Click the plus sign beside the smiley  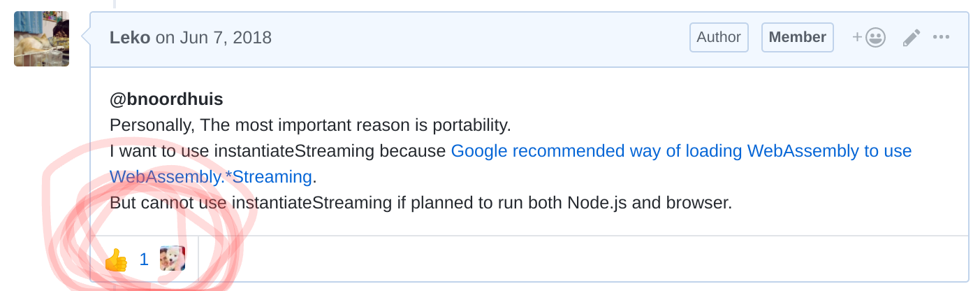point(857,38)
